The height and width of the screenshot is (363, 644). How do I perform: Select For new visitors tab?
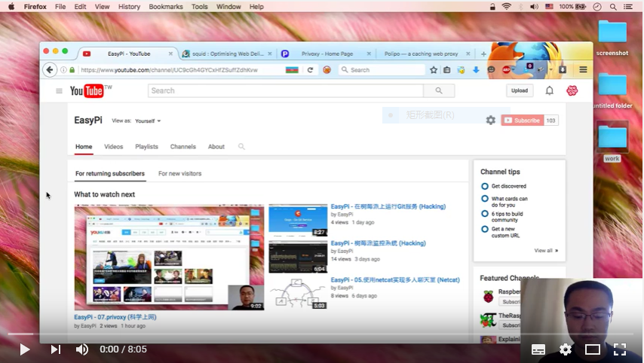180,173
